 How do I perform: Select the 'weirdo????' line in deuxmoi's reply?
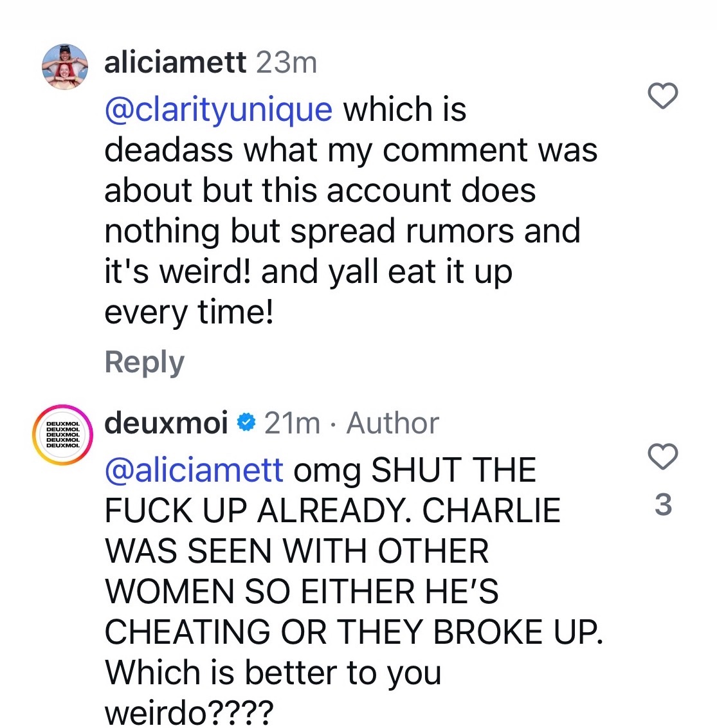pos(189,712)
